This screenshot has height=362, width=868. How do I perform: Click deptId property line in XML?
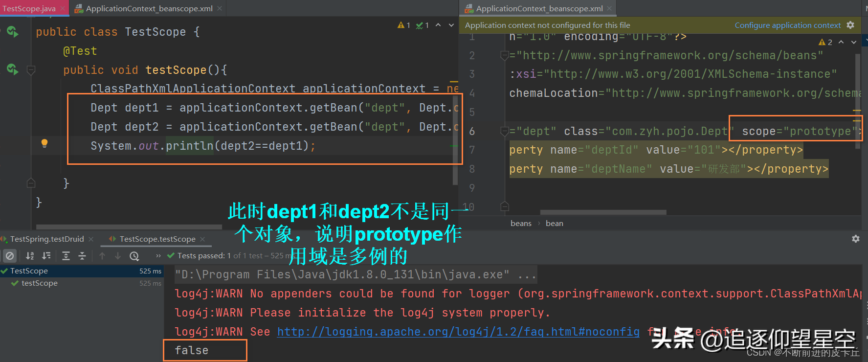tap(656, 150)
